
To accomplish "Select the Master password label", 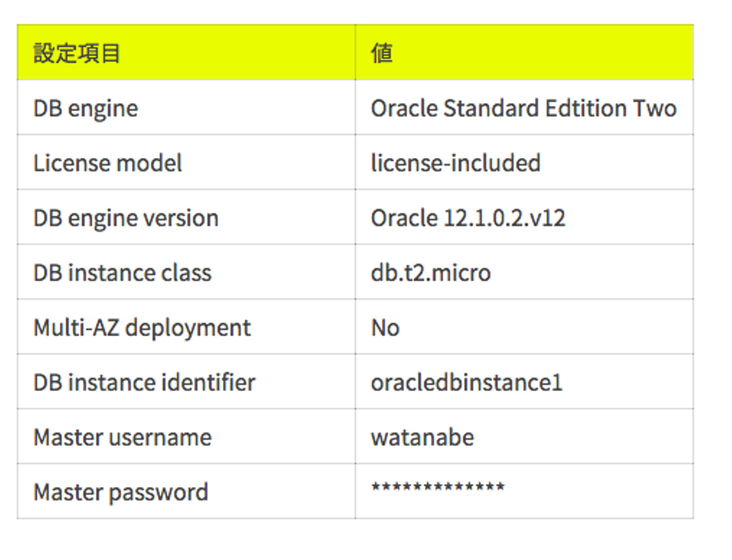I will [x=120, y=492].
